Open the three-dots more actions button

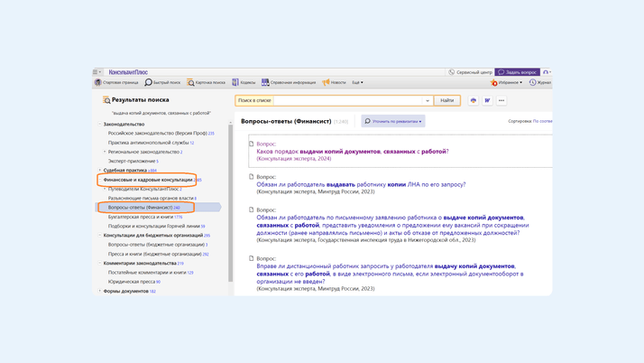pyautogui.click(x=501, y=100)
